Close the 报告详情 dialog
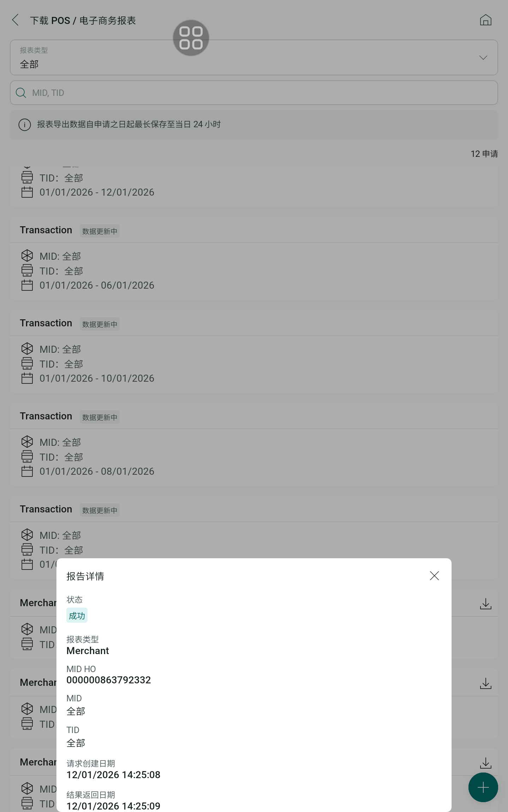Viewport: 508px width, 812px height. [x=434, y=576]
